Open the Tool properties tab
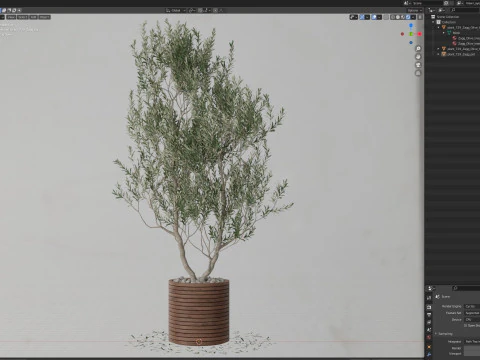Image resolution: width=480 pixels, height=360 pixels. click(x=429, y=298)
